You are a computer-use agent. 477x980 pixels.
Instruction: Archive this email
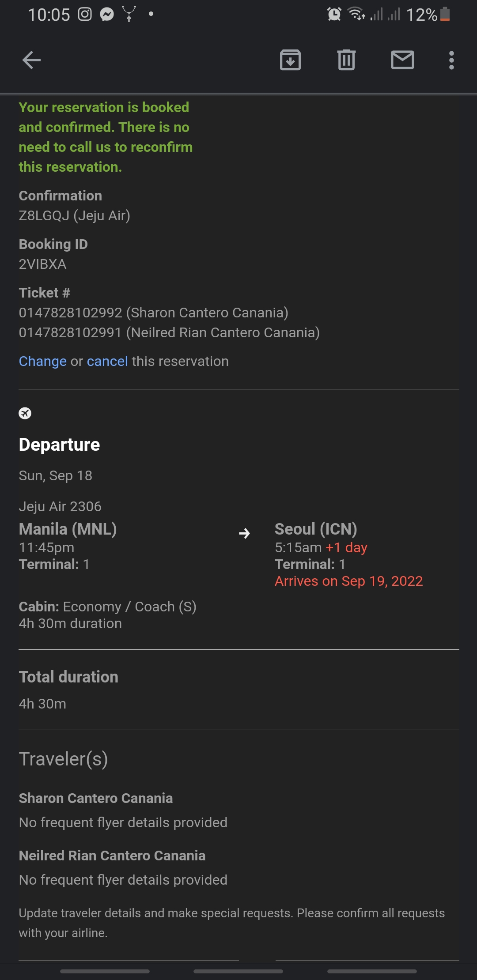(x=290, y=60)
